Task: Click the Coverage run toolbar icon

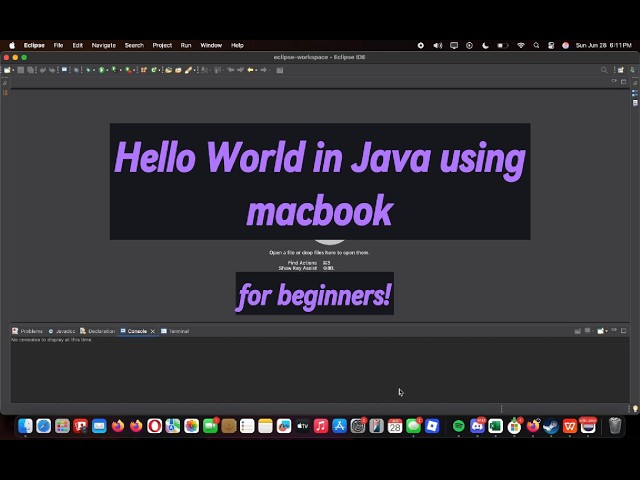Action: [x=114, y=70]
